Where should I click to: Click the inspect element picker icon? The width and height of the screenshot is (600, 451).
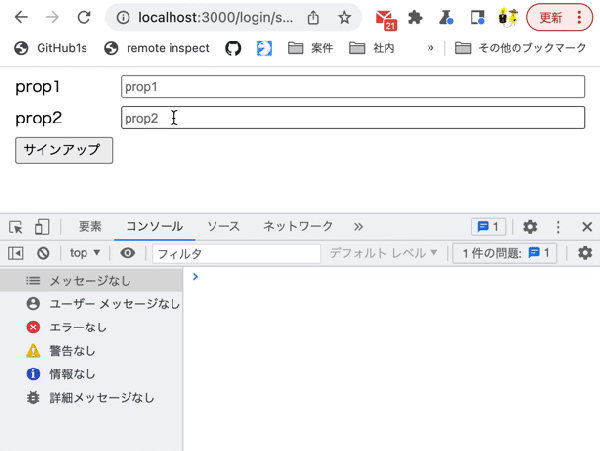[16, 227]
